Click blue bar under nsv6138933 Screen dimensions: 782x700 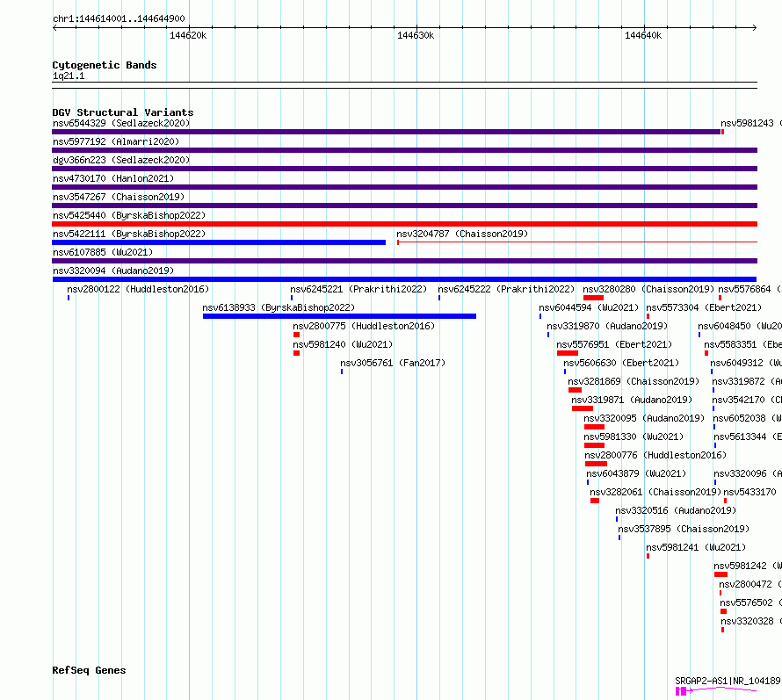pyautogui.click(x=340, y=316)
